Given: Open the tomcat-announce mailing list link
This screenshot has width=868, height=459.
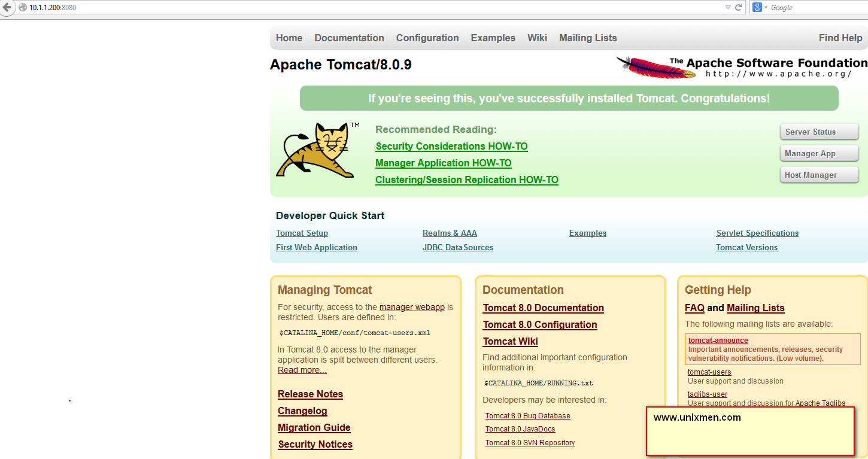Looking at the screenshot, I should [x=718, y=341].
